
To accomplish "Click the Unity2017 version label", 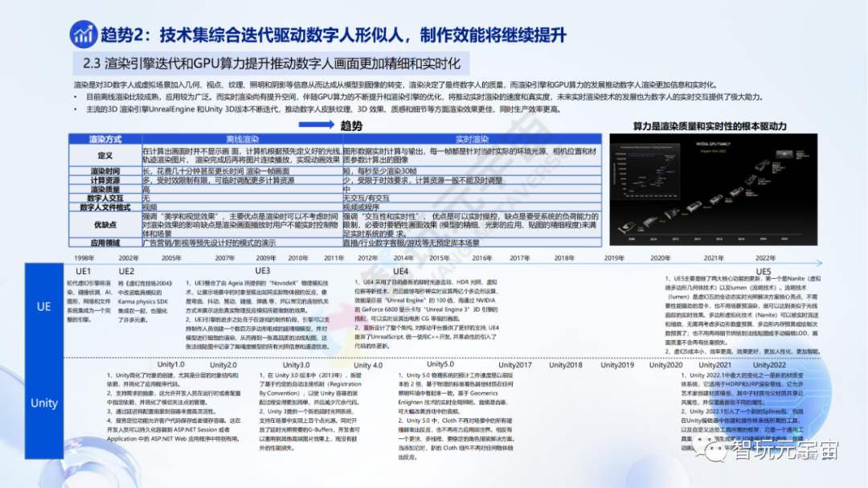I will 515,365.
